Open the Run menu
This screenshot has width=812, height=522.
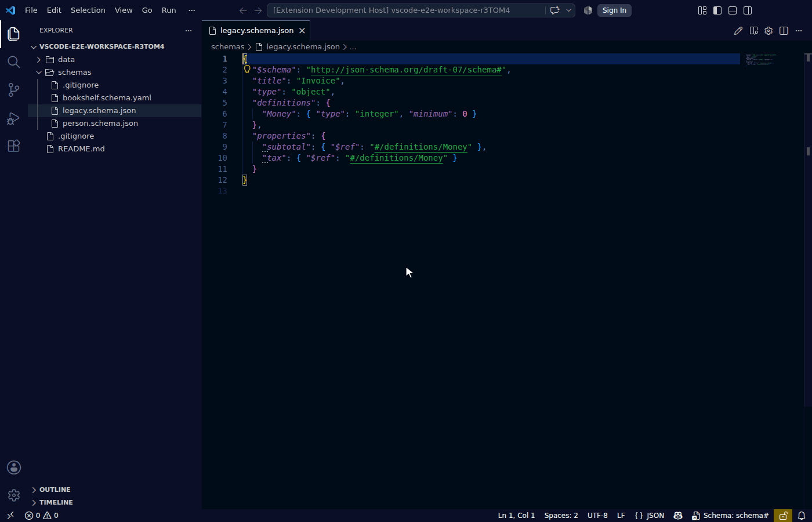[x=169, y=10]
